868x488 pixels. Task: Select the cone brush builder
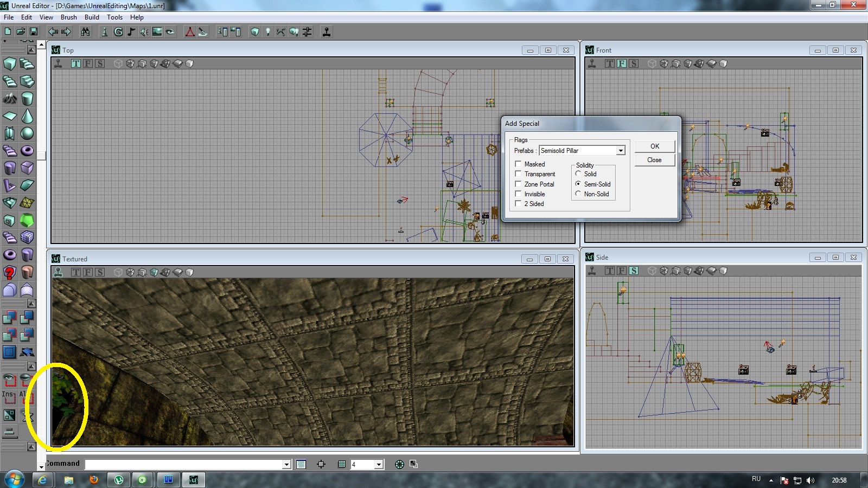[27, 116]
